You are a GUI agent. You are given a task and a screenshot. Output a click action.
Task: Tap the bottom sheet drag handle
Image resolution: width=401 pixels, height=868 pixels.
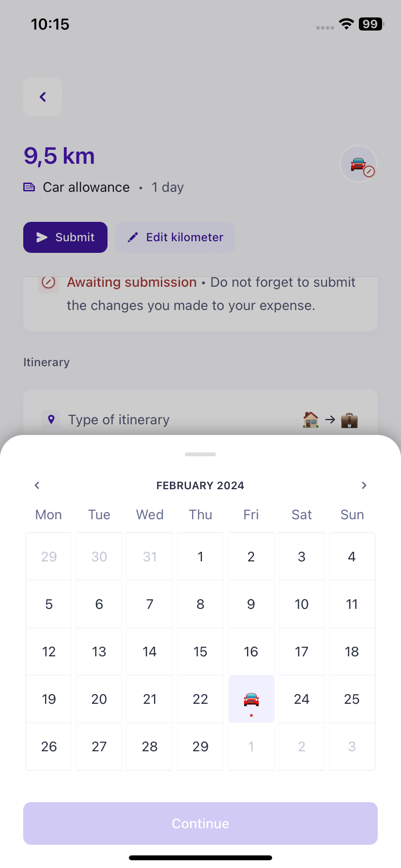200,454
